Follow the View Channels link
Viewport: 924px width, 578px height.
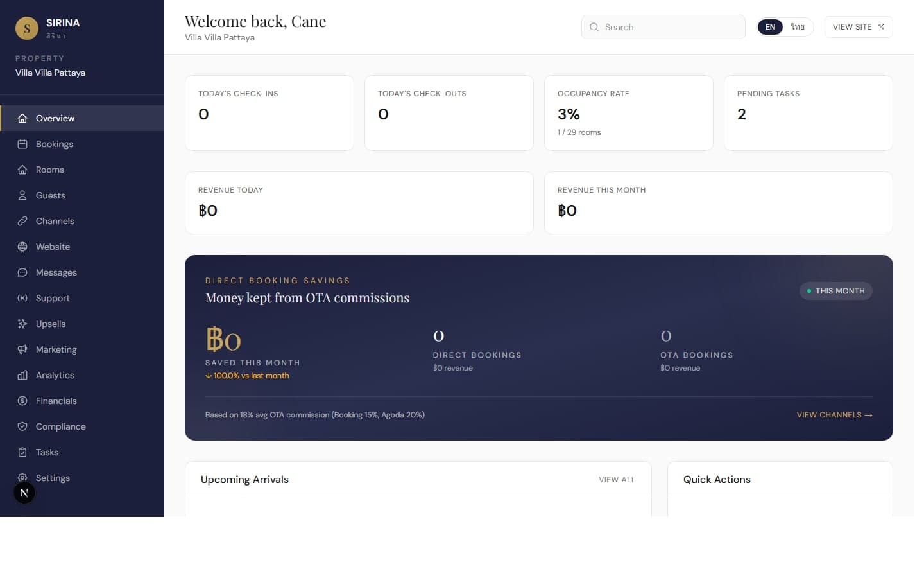point(834,415)
